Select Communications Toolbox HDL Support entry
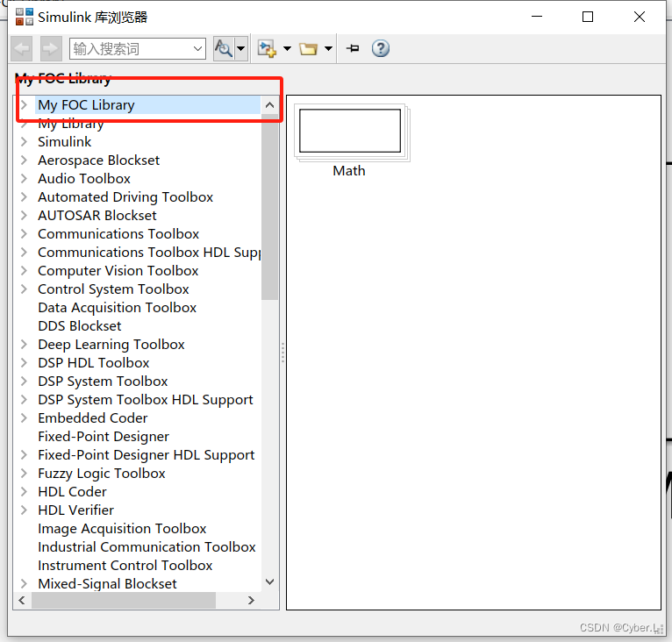 click(149, 253)
